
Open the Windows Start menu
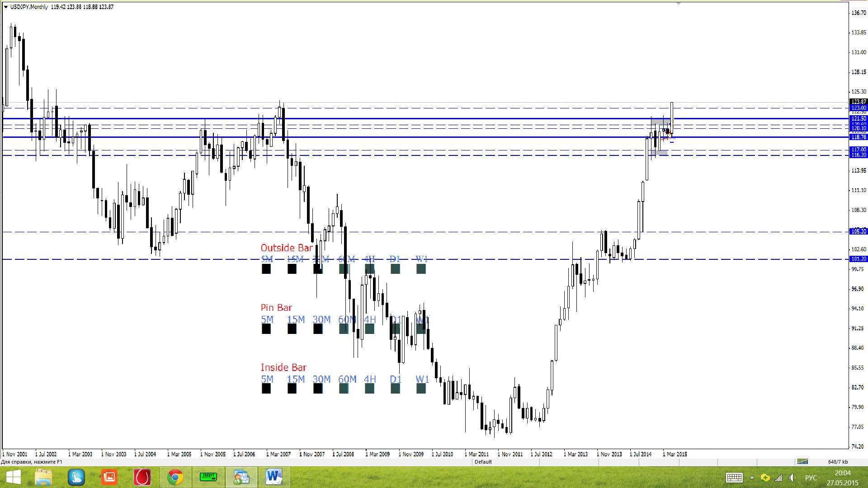coord(13,477)
